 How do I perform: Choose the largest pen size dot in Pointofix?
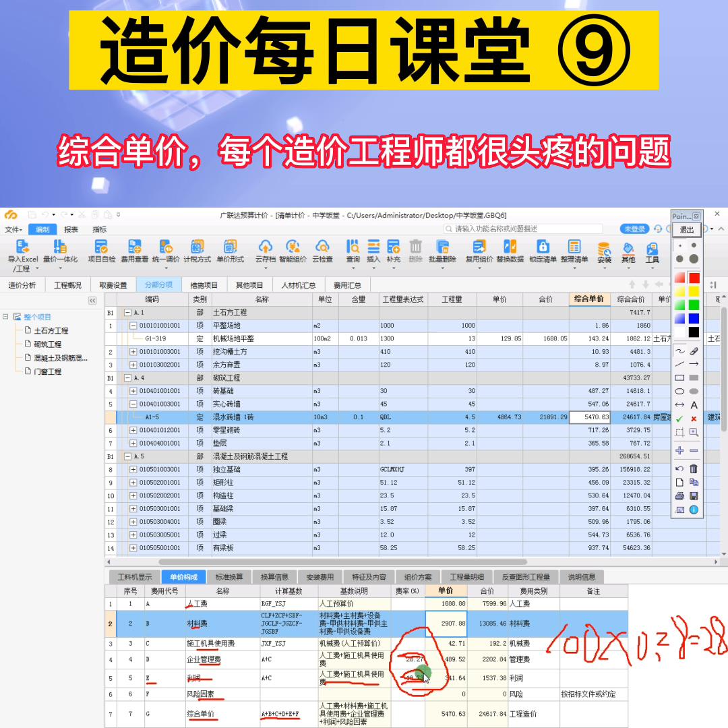(694, 259)
